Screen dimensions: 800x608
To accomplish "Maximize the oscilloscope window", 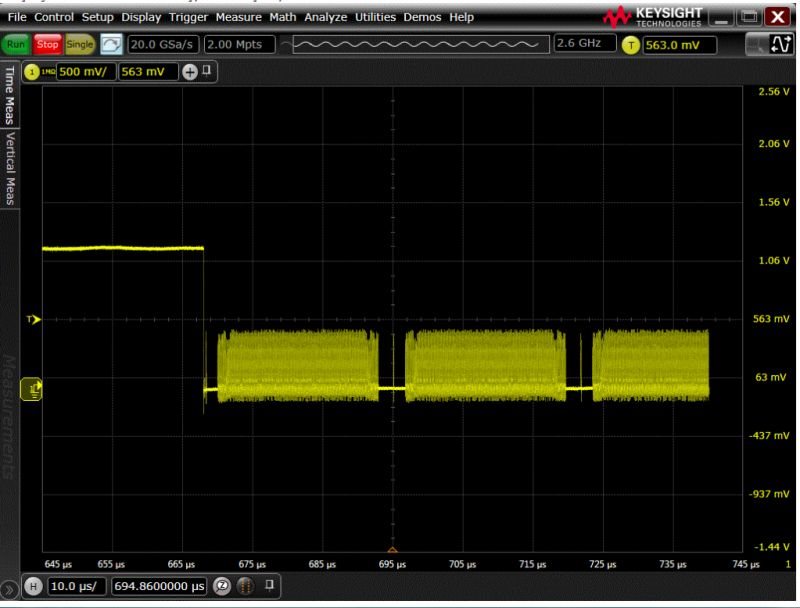I will (x=749, y=17).
